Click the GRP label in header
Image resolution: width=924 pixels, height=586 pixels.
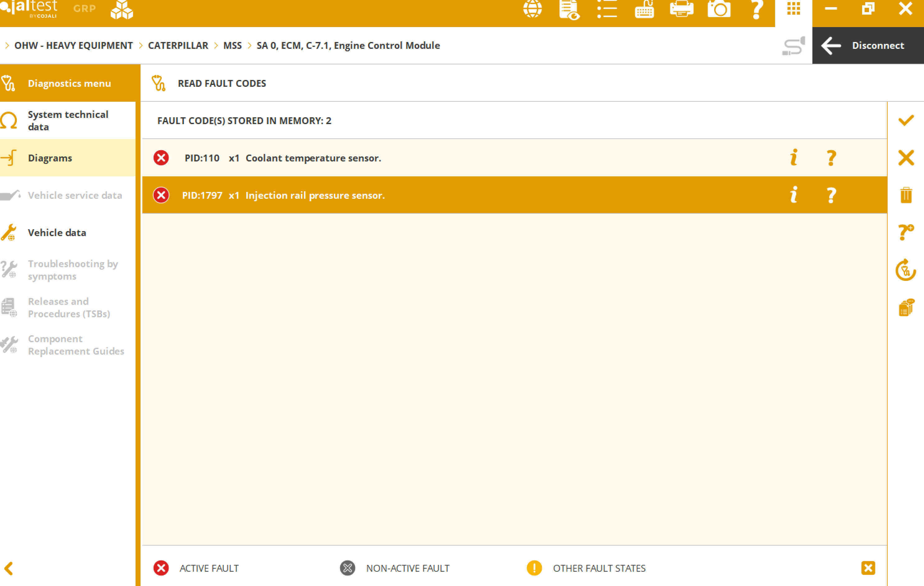pyautogui.click(x=85, y=8)
